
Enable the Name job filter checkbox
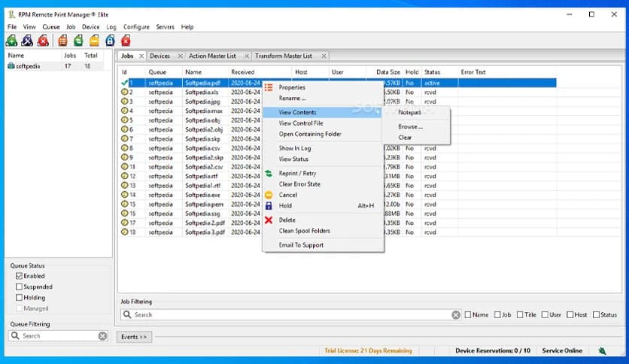tap(468, 314)
